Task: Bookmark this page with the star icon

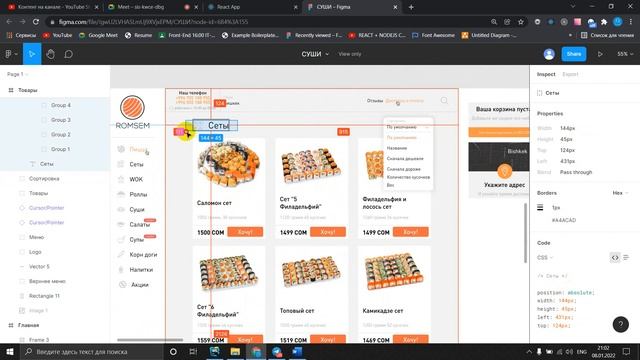Action: (x=521, y=22)
